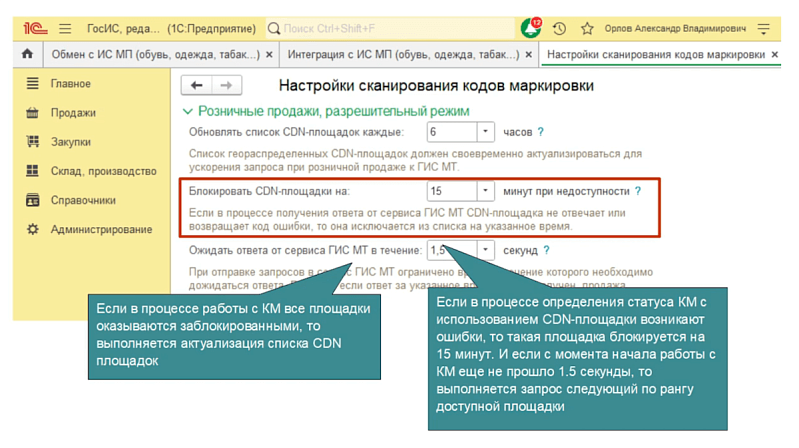Open the main hamburger menu
799x448 pixels.
click(x=65, y=29)
